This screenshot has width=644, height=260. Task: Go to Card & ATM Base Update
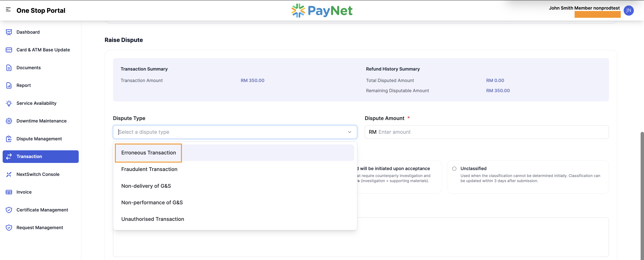tap(40, 50)
